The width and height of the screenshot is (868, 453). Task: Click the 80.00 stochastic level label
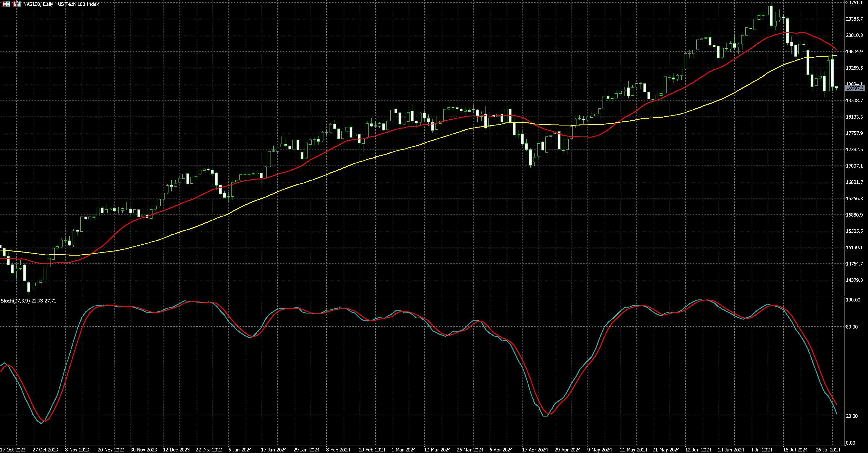click(x=851, y=326)
